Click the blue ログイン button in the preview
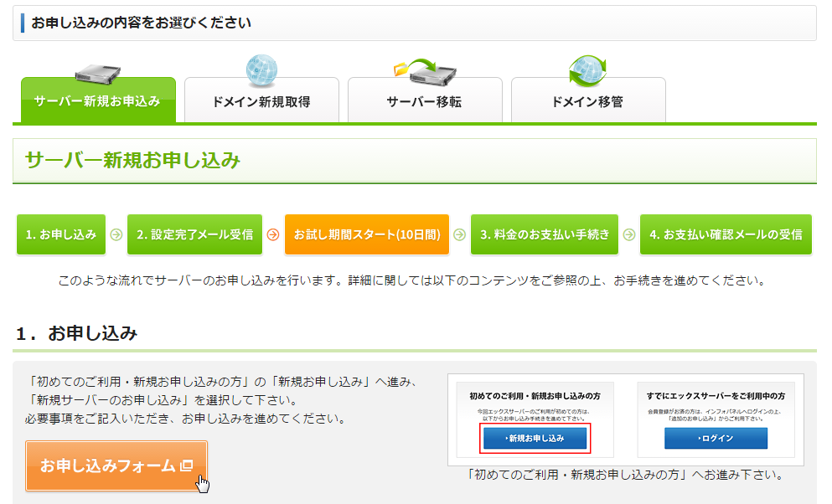This screenshot has height=504, width=832. pos(715,438)
